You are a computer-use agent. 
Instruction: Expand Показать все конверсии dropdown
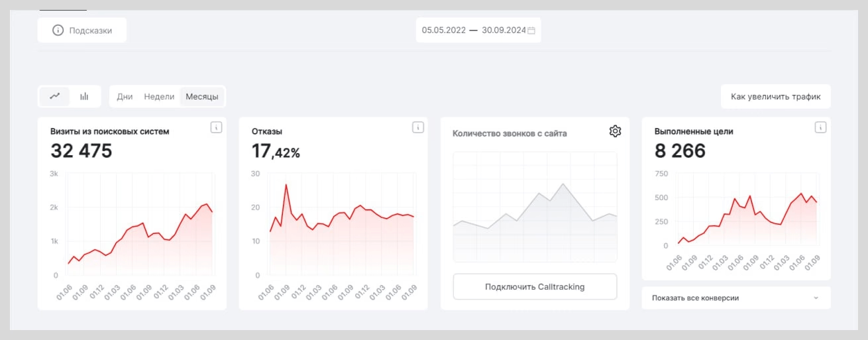pyautogui.click(x=735, y=298)
